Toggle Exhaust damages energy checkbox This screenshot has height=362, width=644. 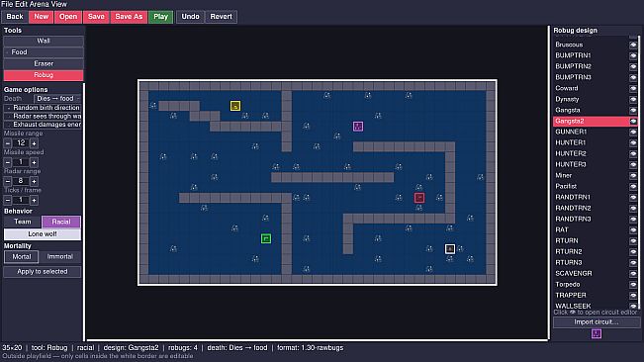coord(9,125)
